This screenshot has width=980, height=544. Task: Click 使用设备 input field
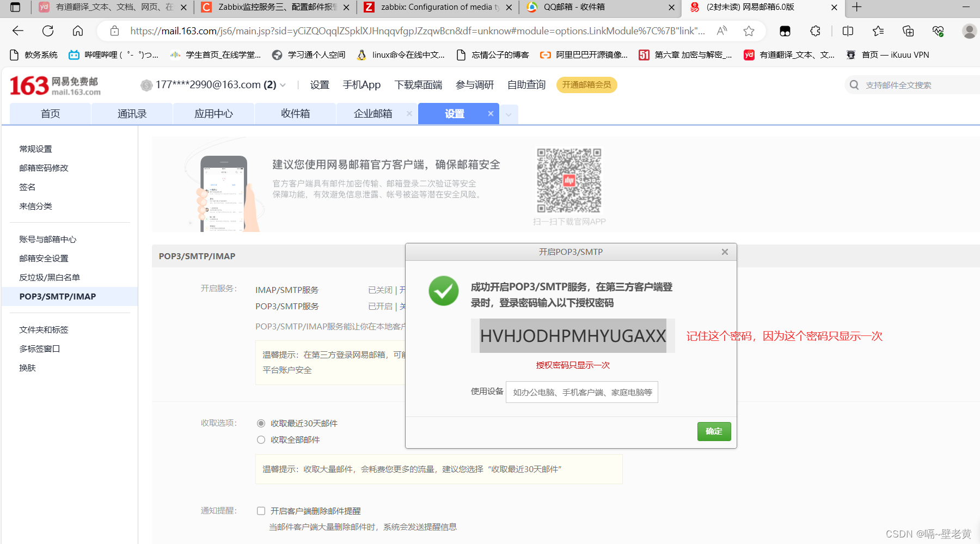[x=581, y=392]
